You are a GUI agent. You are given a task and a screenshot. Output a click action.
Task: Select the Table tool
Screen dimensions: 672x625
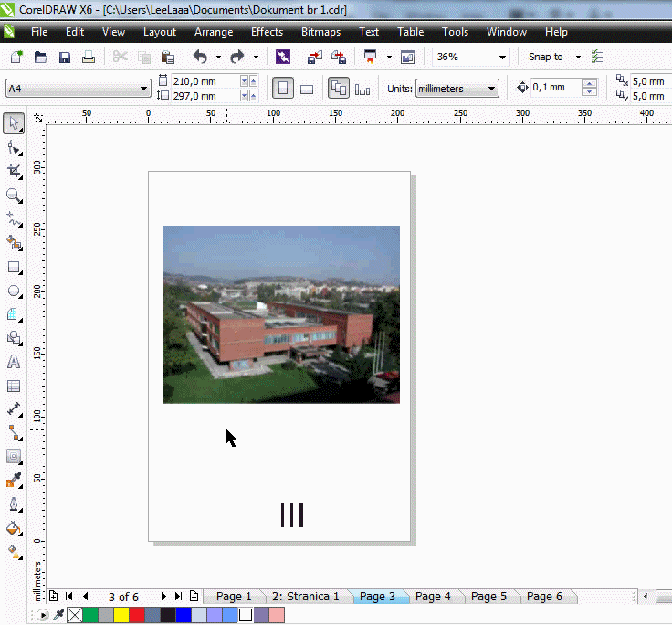coord(14,387)
